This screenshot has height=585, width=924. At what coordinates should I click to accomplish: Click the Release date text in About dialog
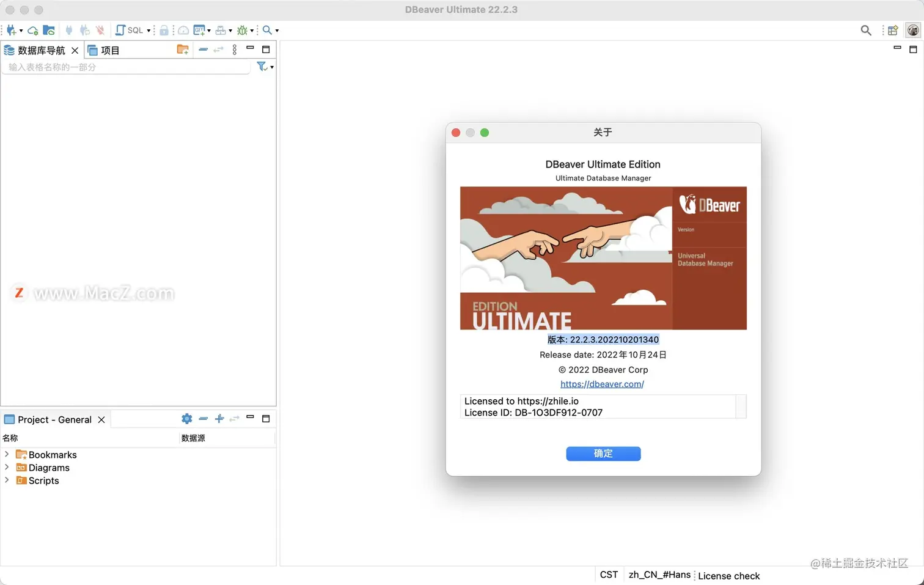tap(603, 355)
